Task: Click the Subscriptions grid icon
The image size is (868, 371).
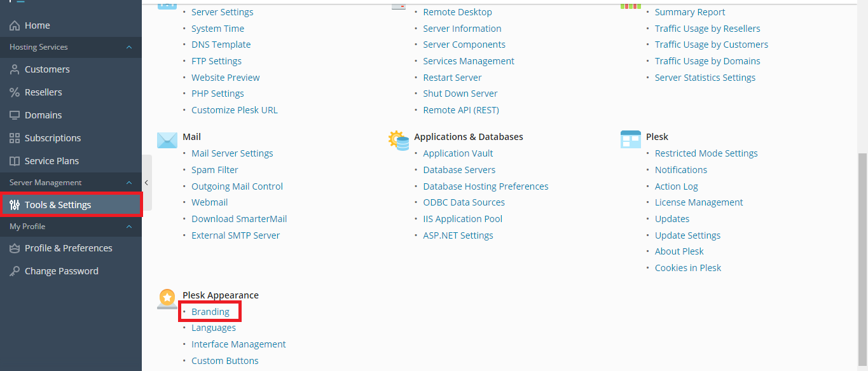Action: [15, 138]
